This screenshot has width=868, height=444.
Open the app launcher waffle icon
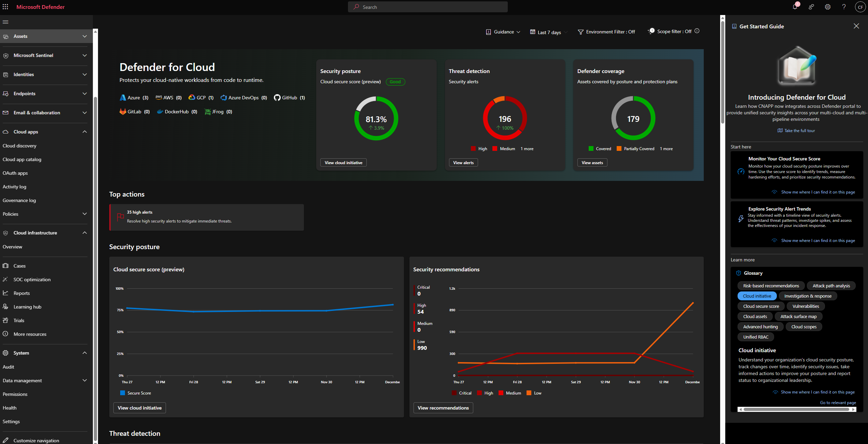[x=5, y=7]
